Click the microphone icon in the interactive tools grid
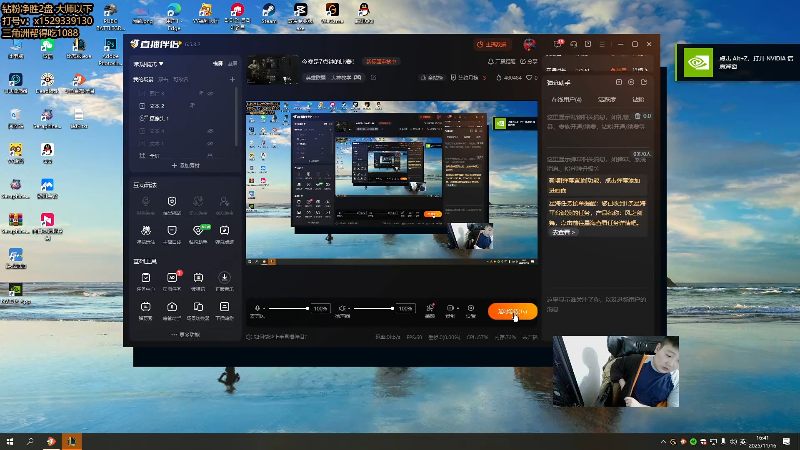Screen dimensions: 800x450 coord(145,202)
